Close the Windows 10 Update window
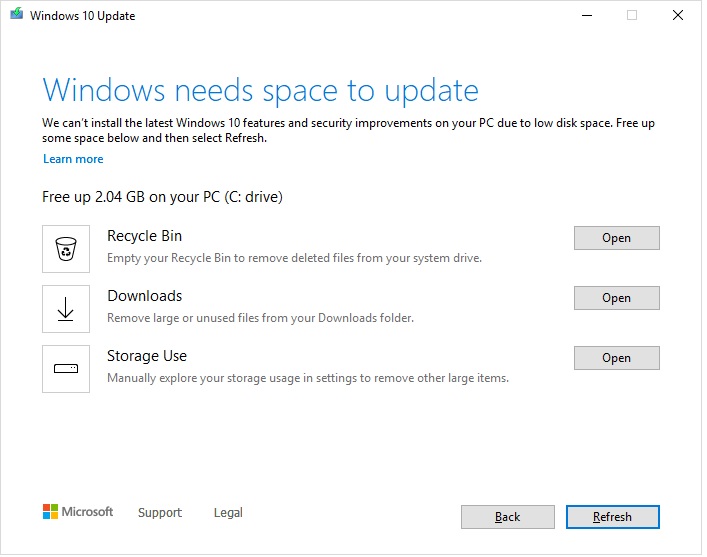 click(677, 15)
